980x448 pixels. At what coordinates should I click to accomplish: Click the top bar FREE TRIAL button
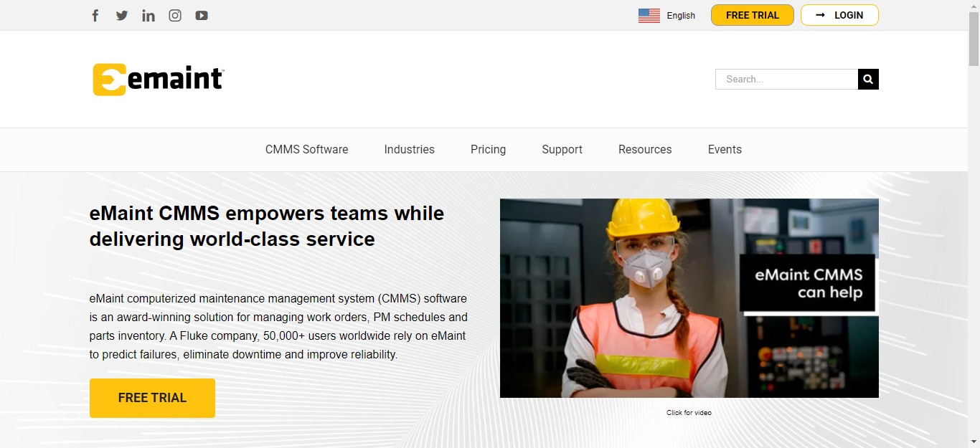(x=753, y=15)
